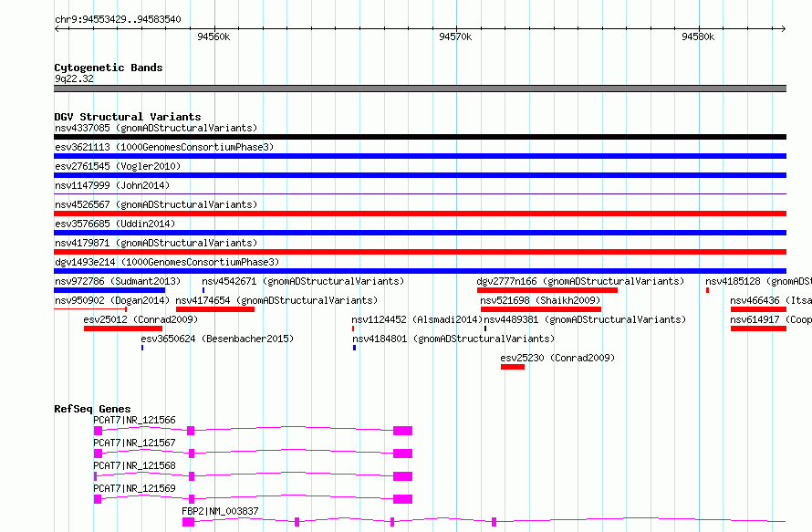Click last exon block of PCAT7 NR_121569
Screen dimensions: 812x532
(x=403, y=499)
